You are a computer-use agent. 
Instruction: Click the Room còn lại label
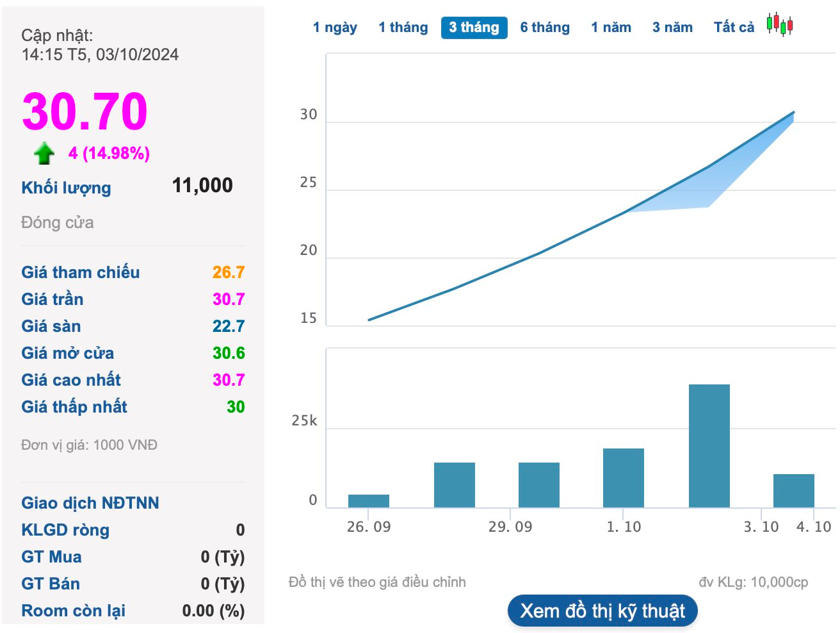coord(73,611)
